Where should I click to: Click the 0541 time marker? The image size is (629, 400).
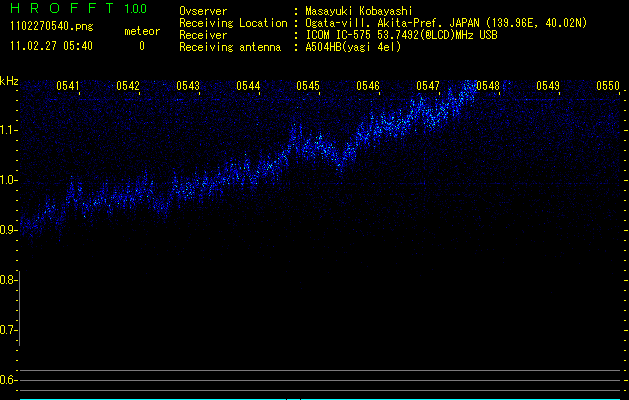(69, 86)
